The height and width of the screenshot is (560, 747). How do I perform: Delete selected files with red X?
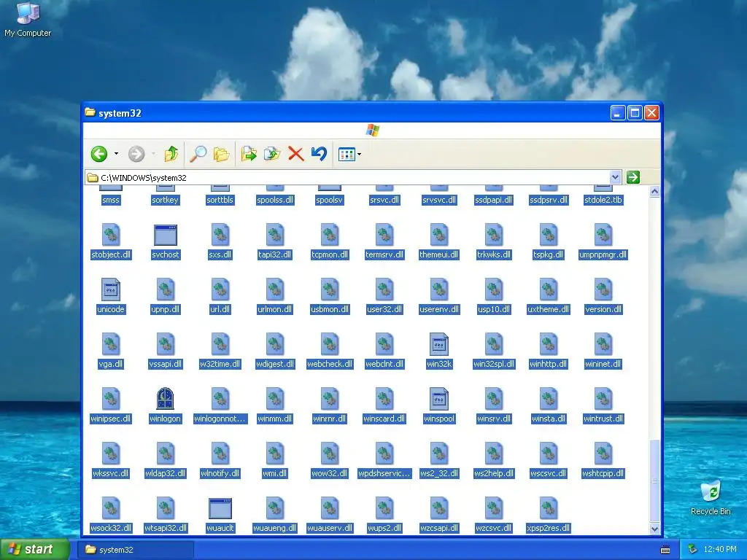(x=296, y=154)
